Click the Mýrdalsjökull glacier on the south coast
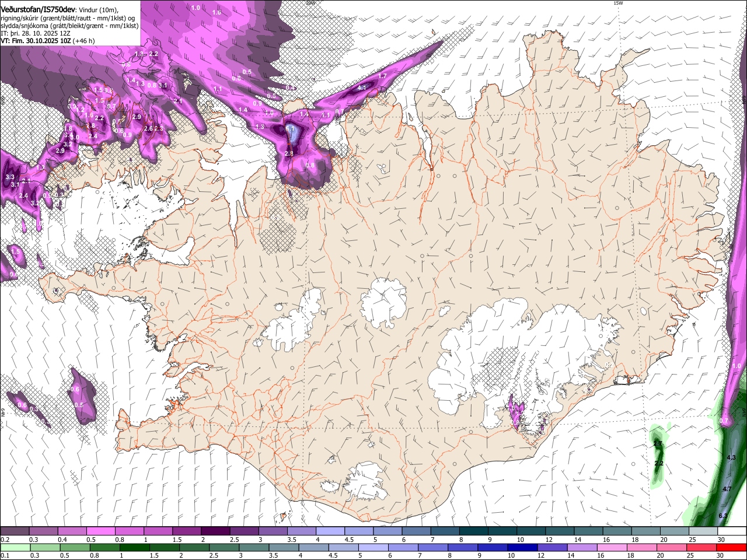The height and width of the screenshot is (560, 747). pyautogui.click(x=366, y=480)
